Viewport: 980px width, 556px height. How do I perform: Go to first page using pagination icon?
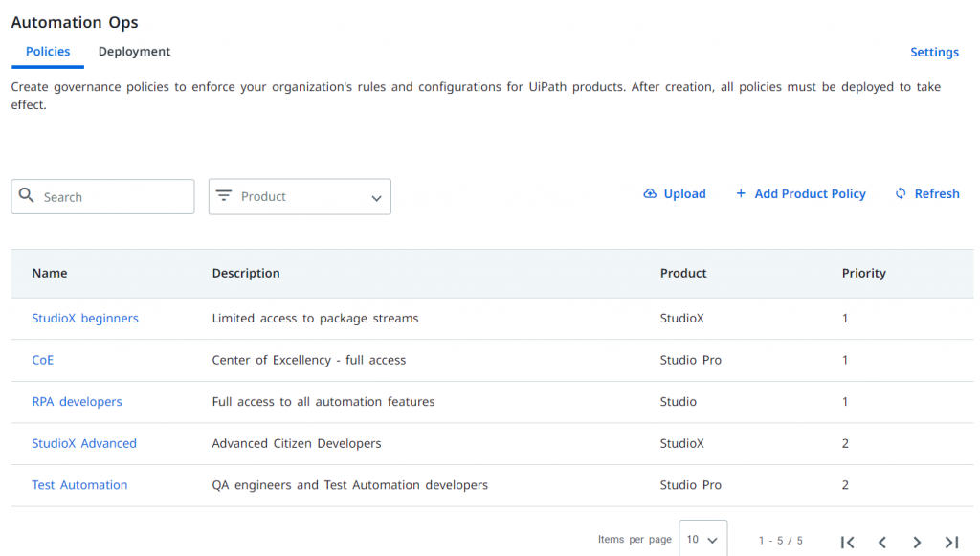click(848, 543)
